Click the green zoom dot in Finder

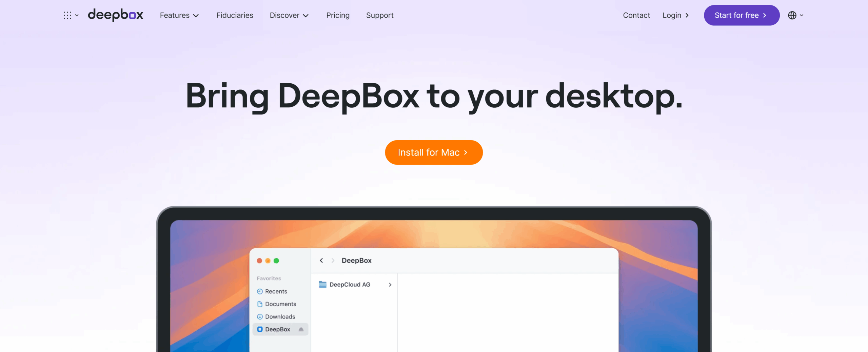tap(276, 261)
